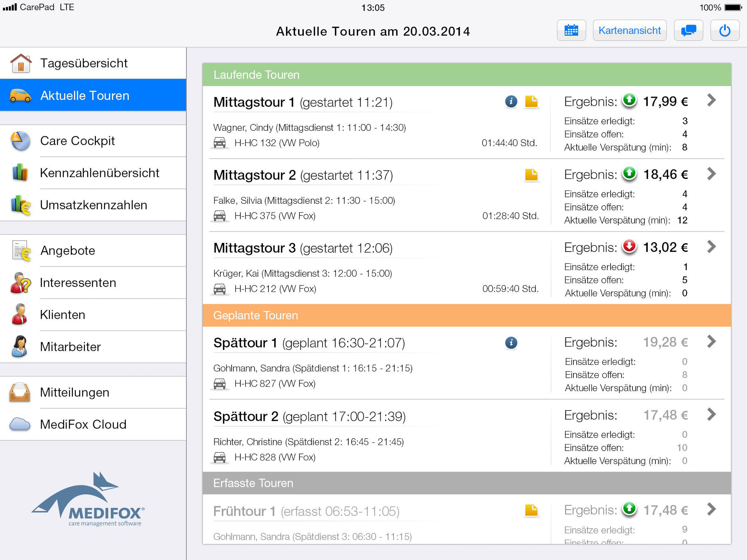The height and width of the screenshot is (560, 747).
Task: Open the calendar date picker icon
Action: pyautogui.click(x=571, y=30)
